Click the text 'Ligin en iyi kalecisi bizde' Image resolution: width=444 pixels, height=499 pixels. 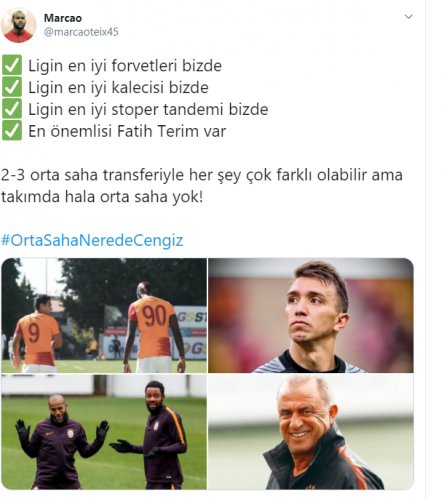118,87
